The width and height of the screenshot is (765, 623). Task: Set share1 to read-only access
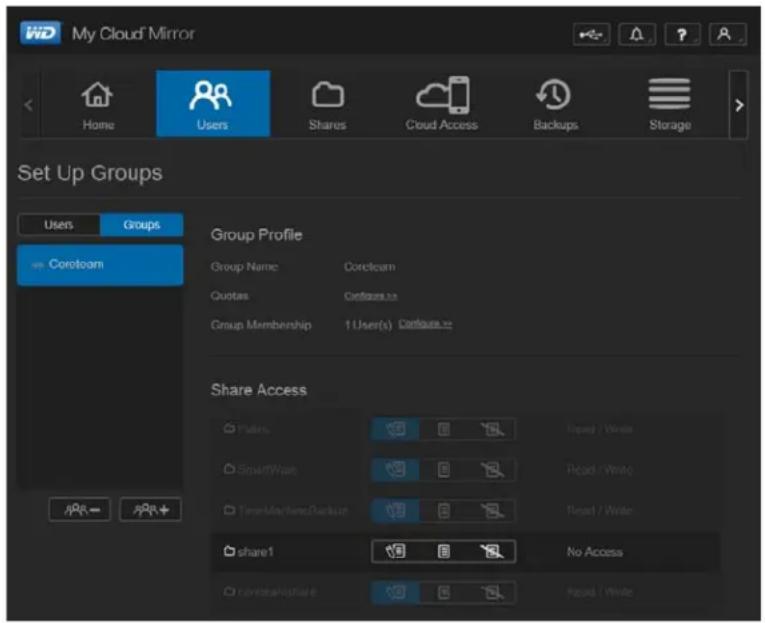click(x=443, y=552)
